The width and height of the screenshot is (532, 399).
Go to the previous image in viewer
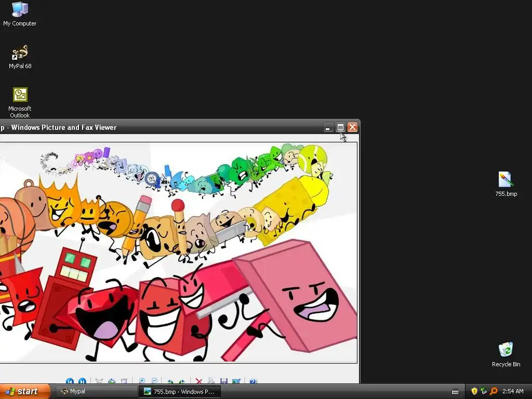(x=70, y=381)
